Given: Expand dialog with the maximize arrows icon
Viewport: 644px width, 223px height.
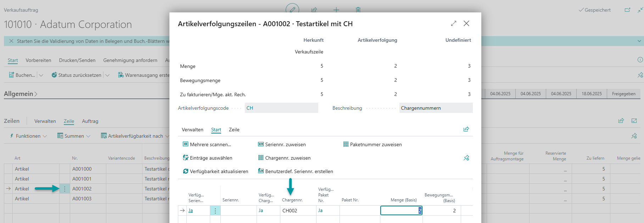Looking at the screenshot, I should pos(453,23).
